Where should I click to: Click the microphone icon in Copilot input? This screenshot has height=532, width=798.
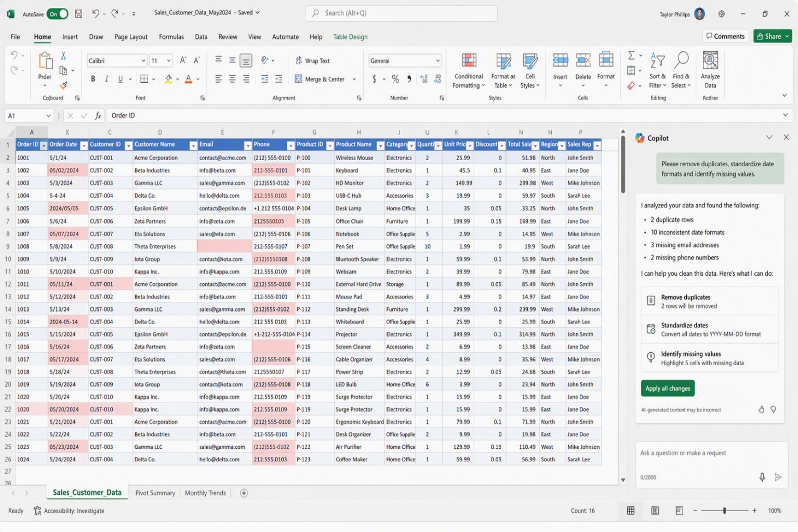[762, 477]
